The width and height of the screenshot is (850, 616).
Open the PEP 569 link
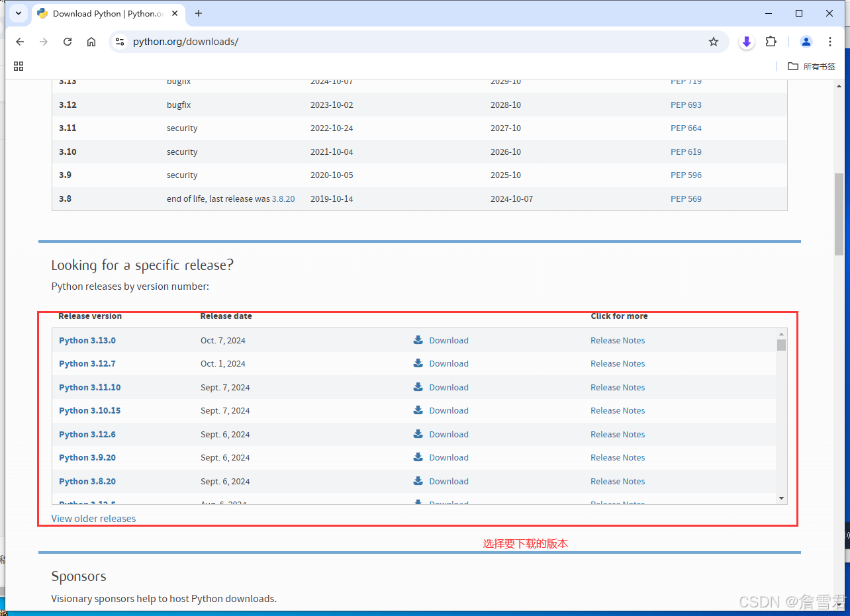pyautogui.click(x=686, y=198)
